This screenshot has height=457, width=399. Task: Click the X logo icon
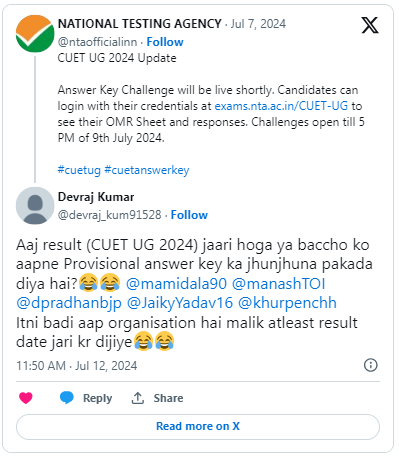(370, 25)
